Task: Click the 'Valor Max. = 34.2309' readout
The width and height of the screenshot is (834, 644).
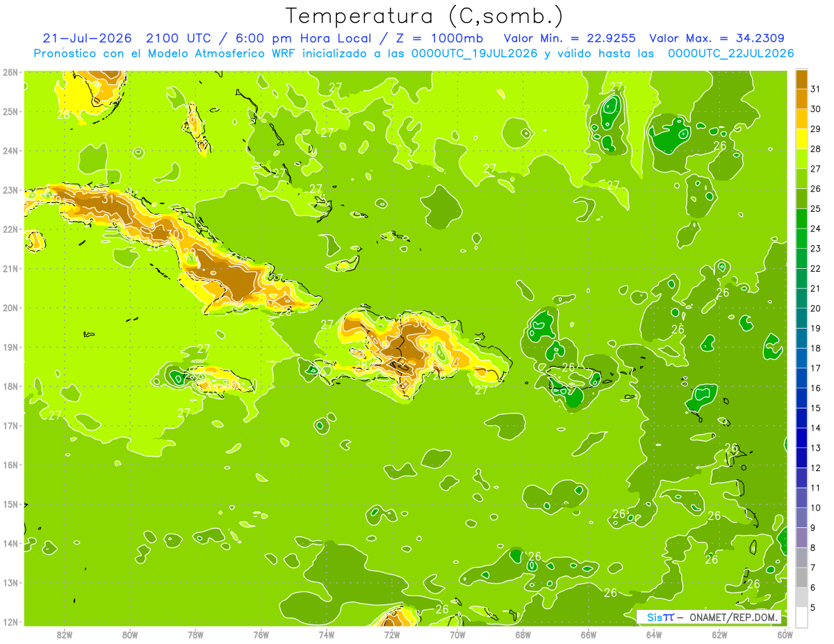Action: [x=717, y=38]
